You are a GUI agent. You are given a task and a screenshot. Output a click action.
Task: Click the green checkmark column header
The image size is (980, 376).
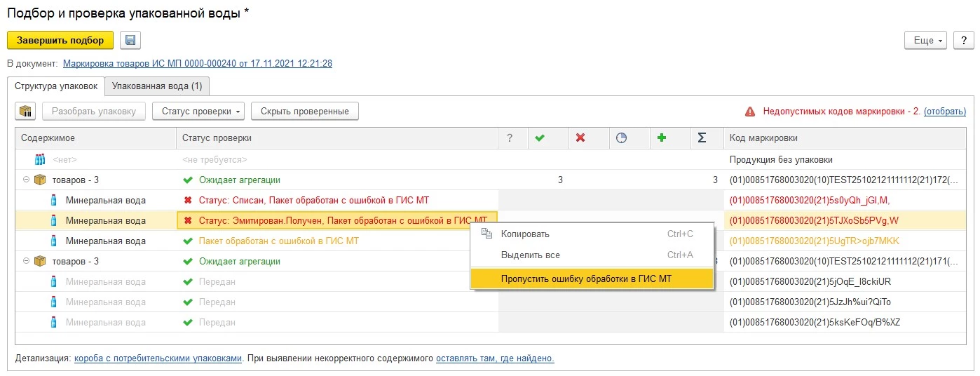(539, 138)
